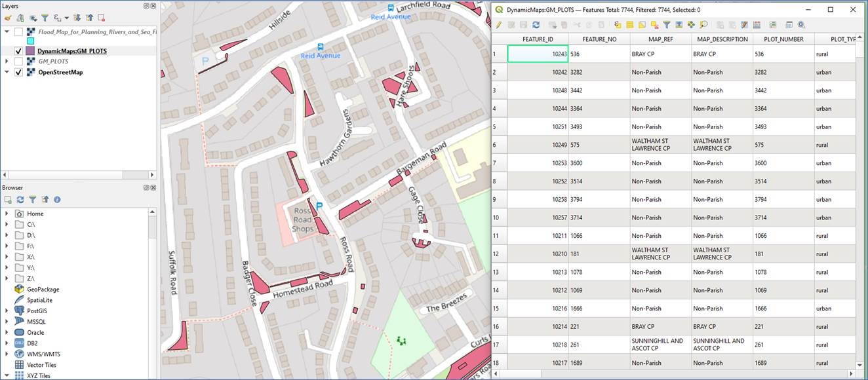
Task: Sort table by FEATURE_ID column header
Action: coord(538,39)
